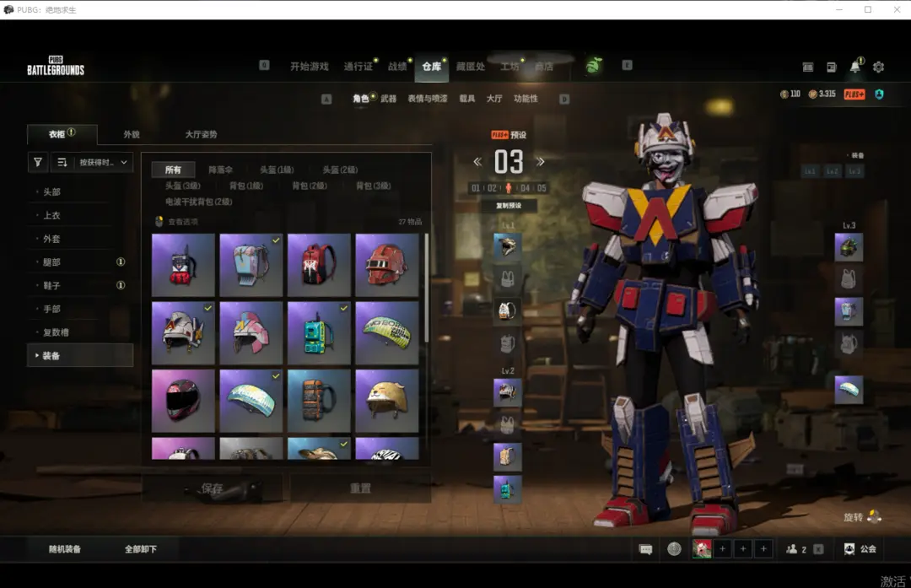
Task: Select the Shiba dog helmet thumbnail
Action: 387,401
